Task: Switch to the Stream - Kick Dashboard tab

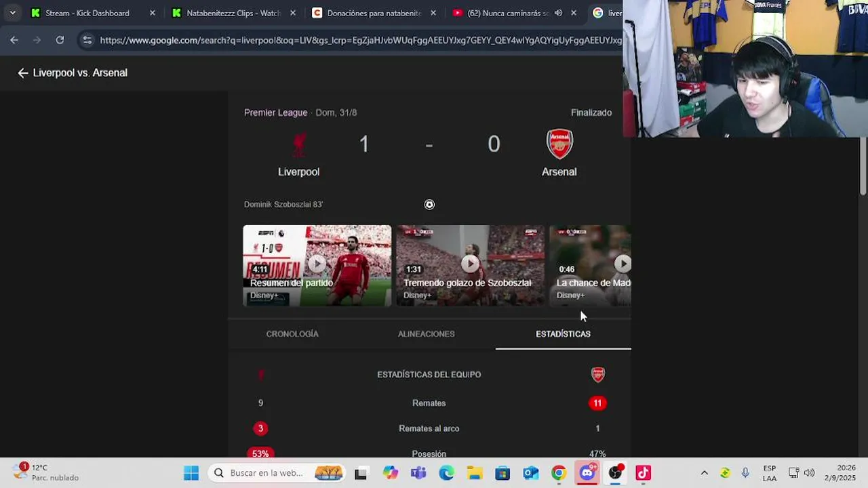Action: (87, 13)
